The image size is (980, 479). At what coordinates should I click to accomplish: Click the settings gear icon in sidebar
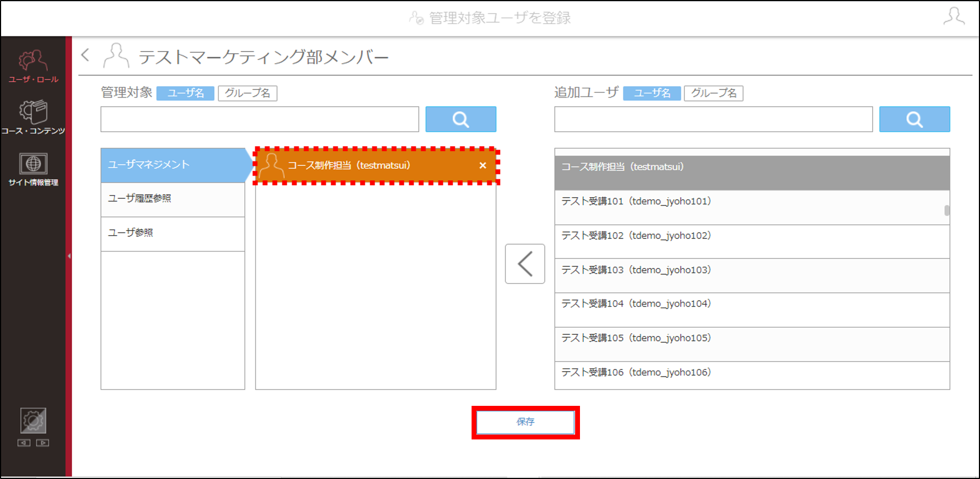pyautogui.click(x=33, y=420)
